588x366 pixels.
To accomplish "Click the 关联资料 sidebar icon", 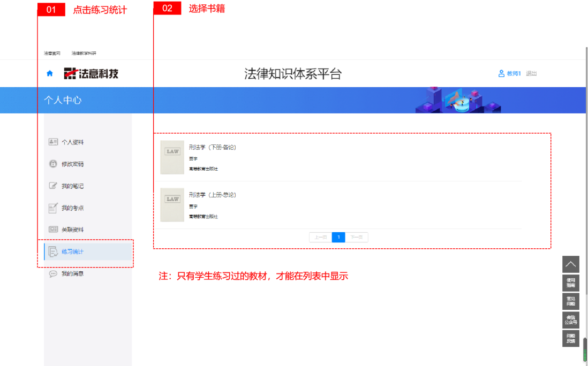I will point(53,230).
